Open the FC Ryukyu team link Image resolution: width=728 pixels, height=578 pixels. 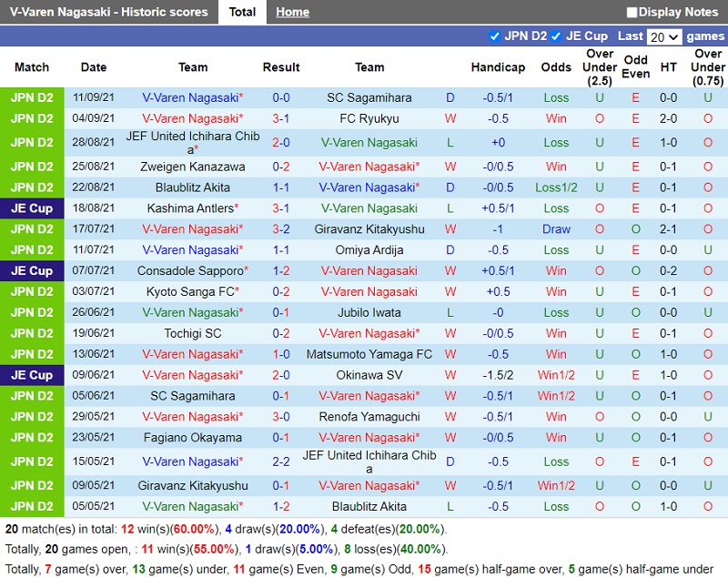[x=369, y=118]
